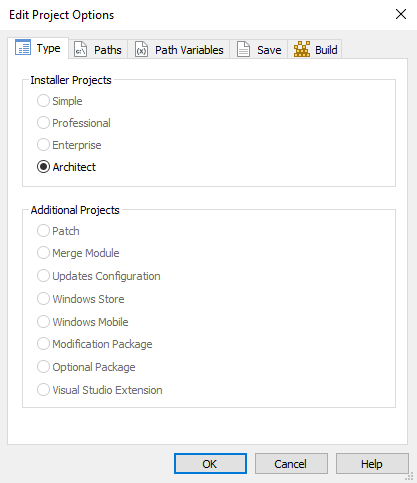This screenshot has width=417, height=483.
Task: Select the Type tab
Action: (x=38, y=48)
